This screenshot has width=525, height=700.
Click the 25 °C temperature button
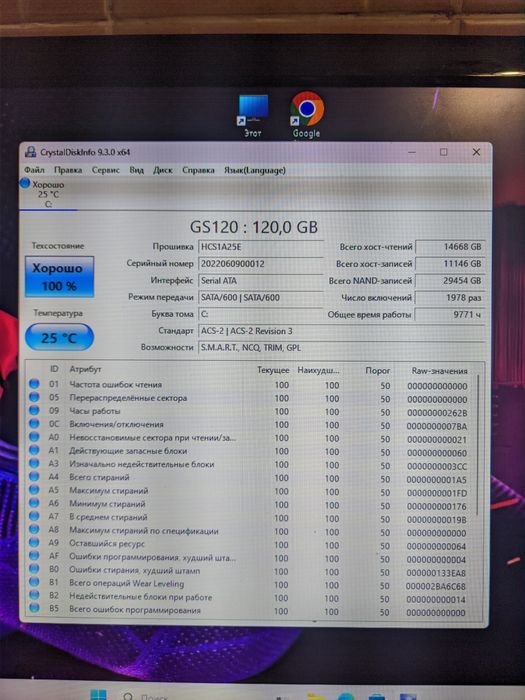[x=59, y=338]
